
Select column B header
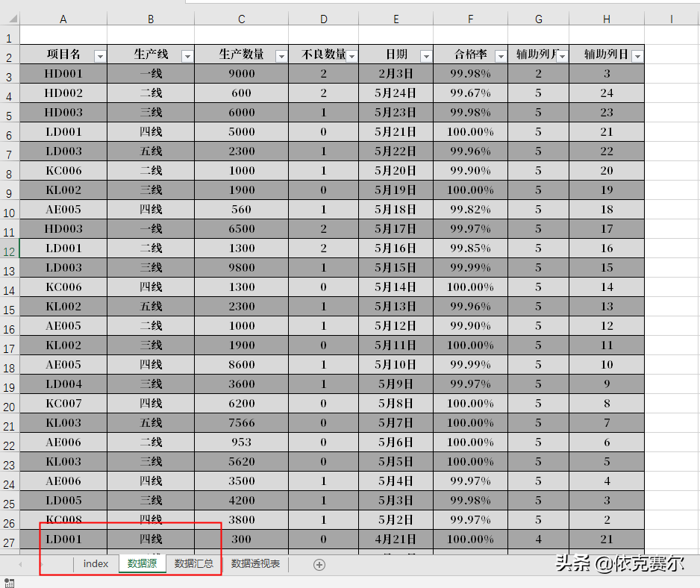(x=151, y=19)
